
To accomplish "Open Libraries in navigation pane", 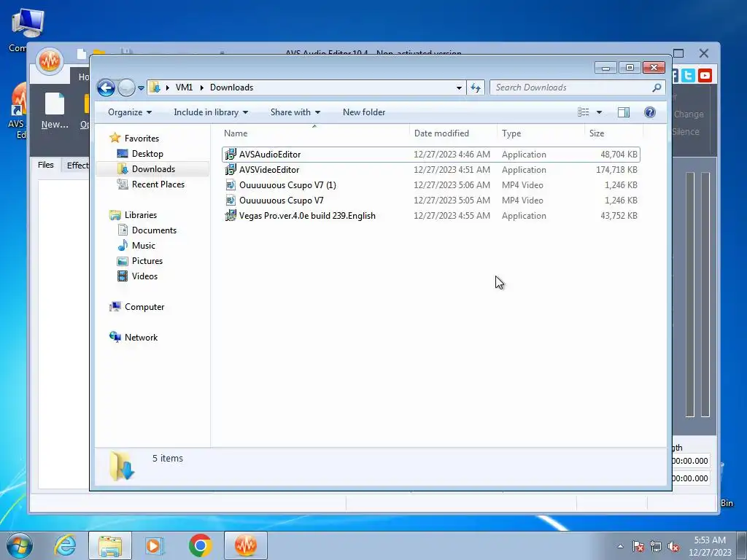I will [141, 215].
